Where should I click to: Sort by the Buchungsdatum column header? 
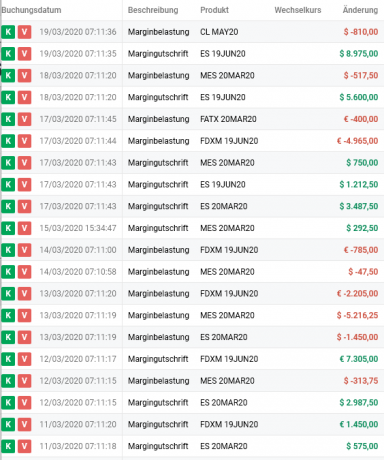click(x=31, y=10)
